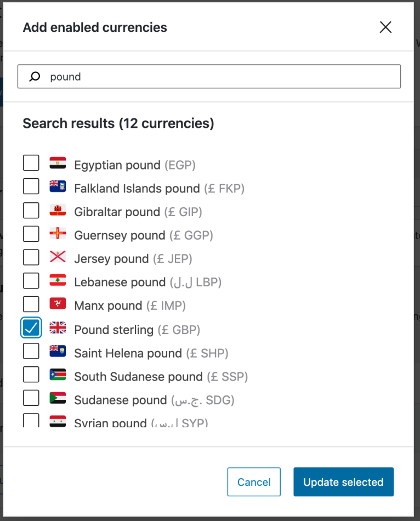Click the Gibraltar flag icon
This screenshot has width=420, height=521.
point(58,210)
